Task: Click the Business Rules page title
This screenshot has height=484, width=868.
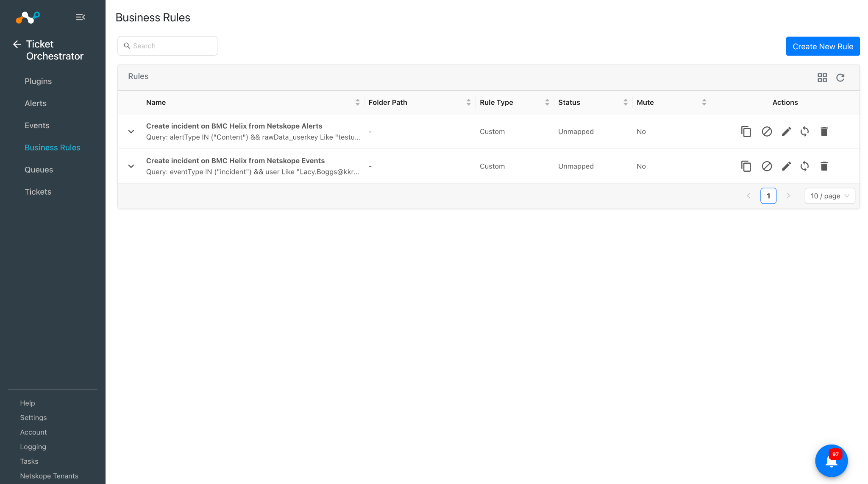Action: 153,17
